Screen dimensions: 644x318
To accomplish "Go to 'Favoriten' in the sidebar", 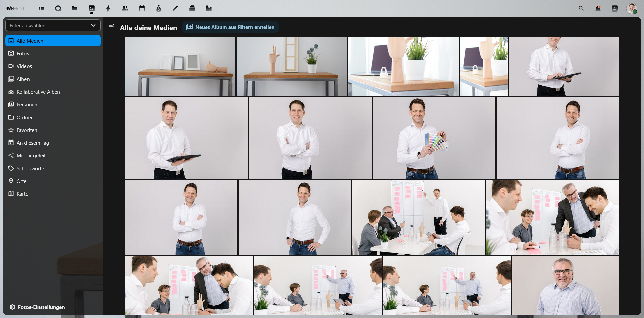I will [27, 130].
